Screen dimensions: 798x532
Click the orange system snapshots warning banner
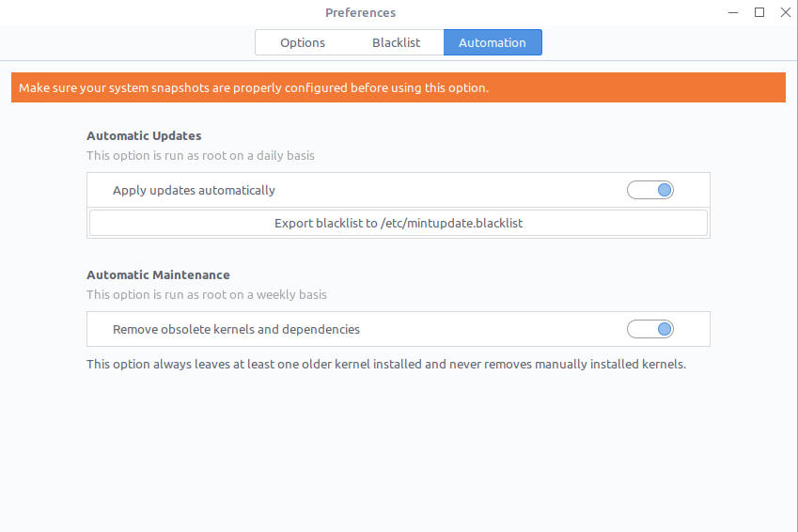[398, 88]
